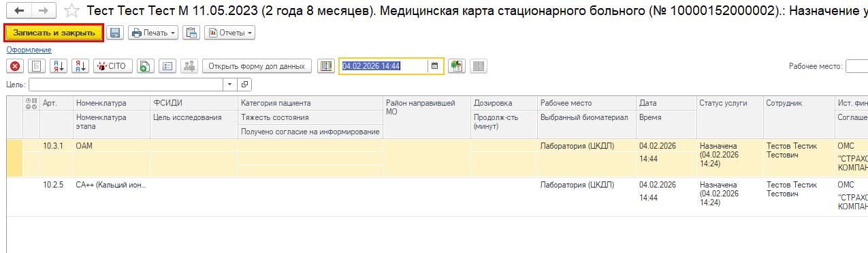The width and height of the screenshot is (868, 253).
Task: Select the ОАМ row in the table
Action: [x=436, y=158]
